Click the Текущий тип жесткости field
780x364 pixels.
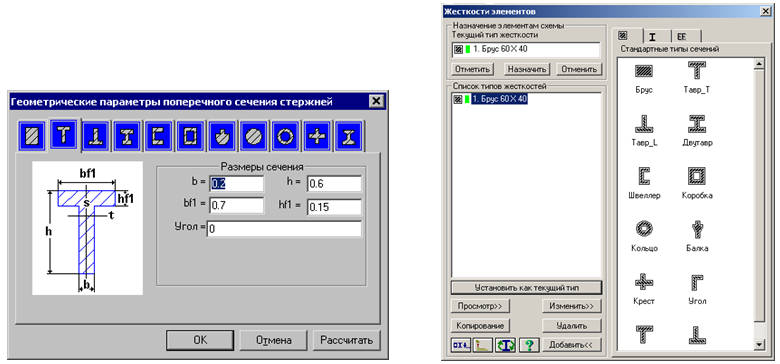[x=526, y=50]
